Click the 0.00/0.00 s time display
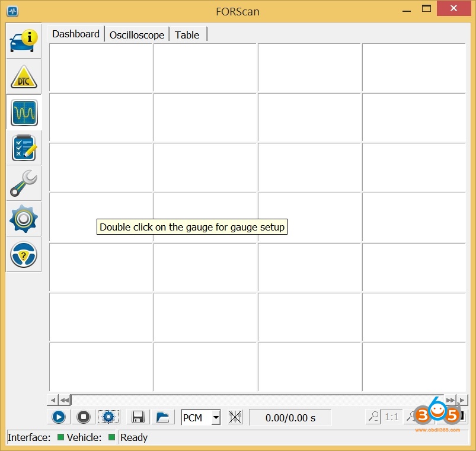Viewport: 476px width, 451px height. 290,418
